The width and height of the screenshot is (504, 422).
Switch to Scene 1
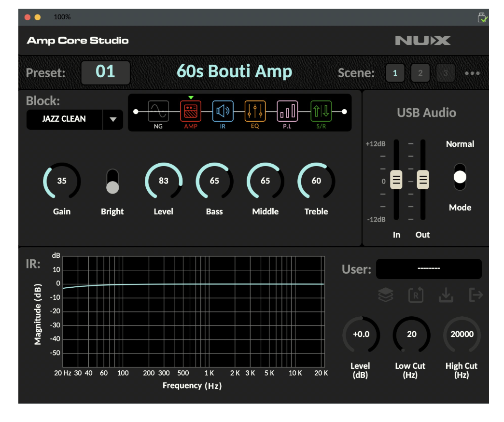[x=395, y=73]
